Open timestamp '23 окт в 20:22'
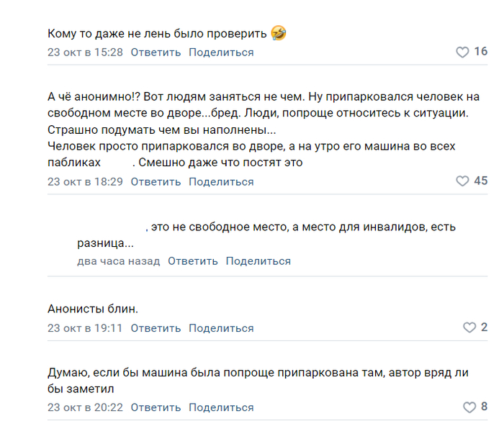Image resolution: width=504 pixels, height=421 pixels. click(x=85, y=408)
